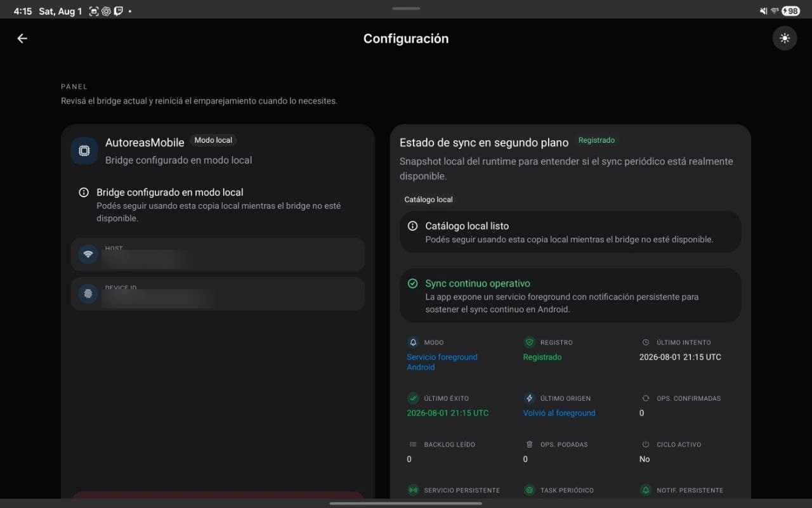Click the Sat, Aug 1 date in status bar
Screen dimensions: 812x508
(60, 11)
